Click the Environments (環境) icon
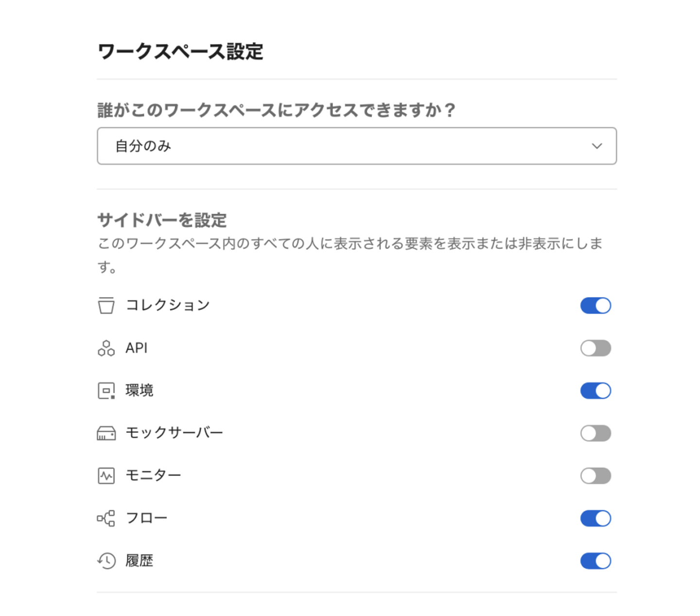Image resolution: width=700 pixels, height=616 pixels. 106,390
